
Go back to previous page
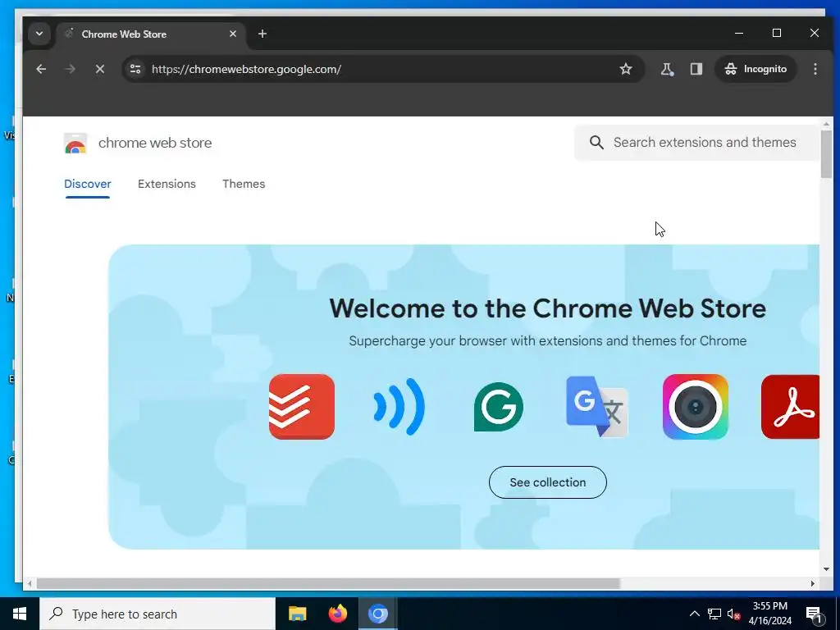(41, 69)
